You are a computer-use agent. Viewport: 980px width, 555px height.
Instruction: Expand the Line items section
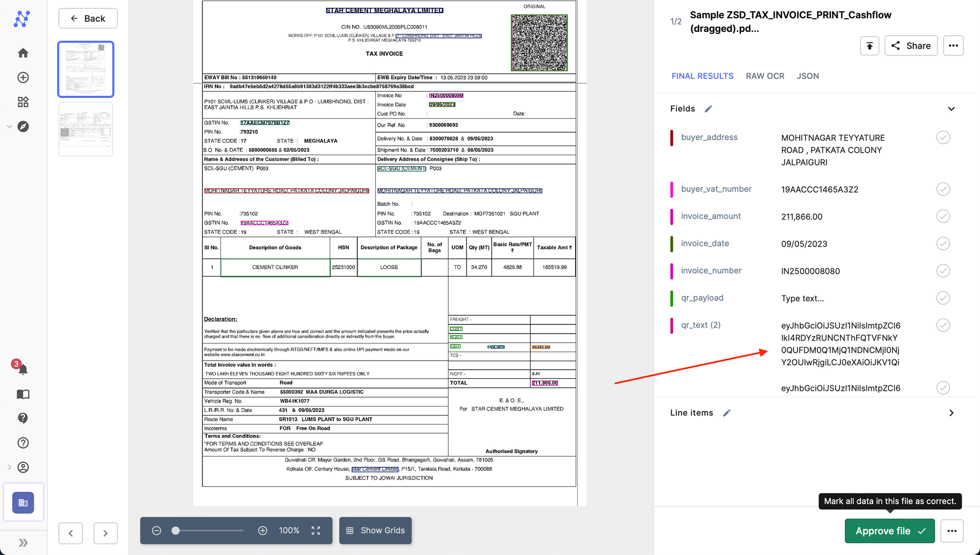click(951, 413)
